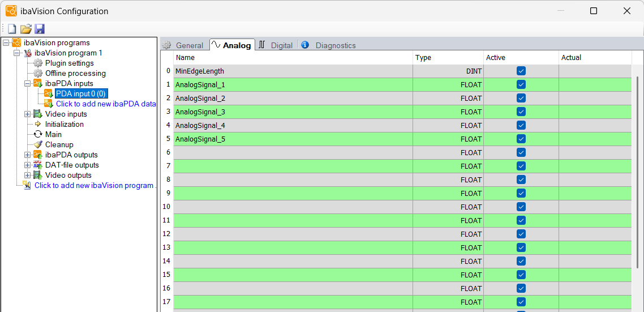This screenshot has height=312, width=644.
Task: Click the Actual column header
Action: point(595,58)
